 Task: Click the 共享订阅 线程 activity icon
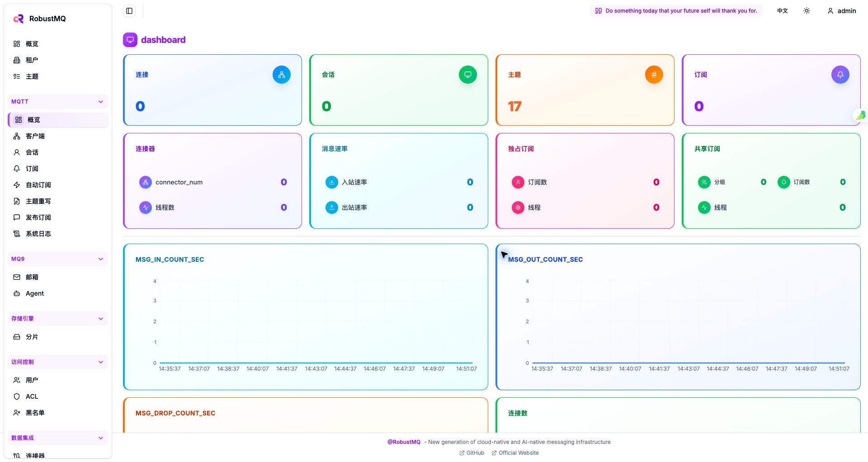tap(704, 207)
